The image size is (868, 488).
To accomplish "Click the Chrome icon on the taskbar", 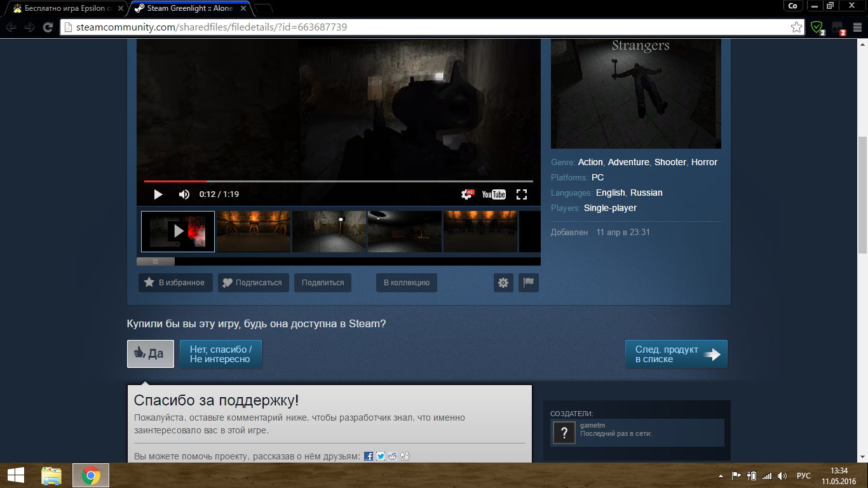I will pyautogui.click(x=91, y=475).
